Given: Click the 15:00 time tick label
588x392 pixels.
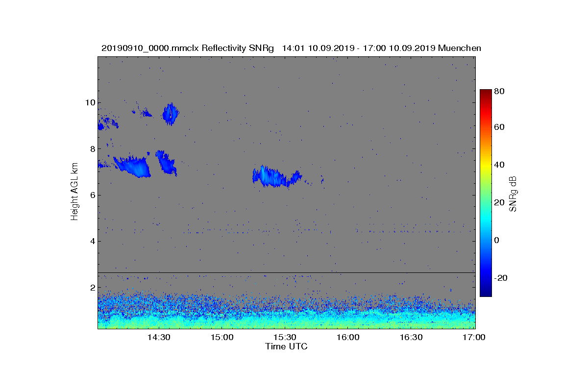Looking at the screenshot, I should pyautogui.click(x=222, y=337).
